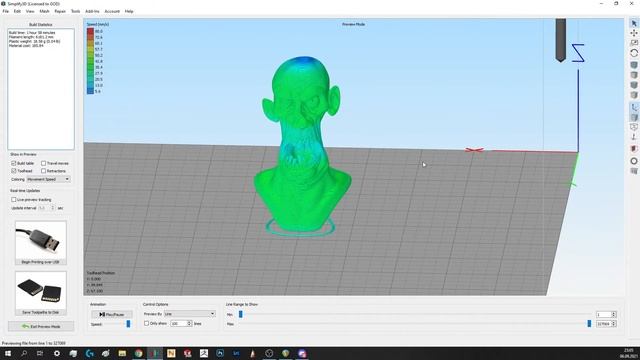This screenshot has height=360, width=640.
Task: Toggle the Wireframe display icon
Action: pos(634,127)
